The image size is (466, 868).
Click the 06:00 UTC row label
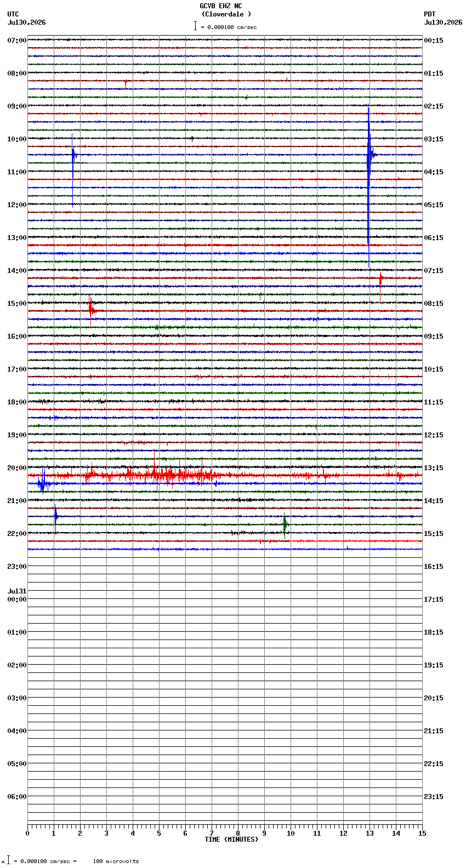point(16,796)
